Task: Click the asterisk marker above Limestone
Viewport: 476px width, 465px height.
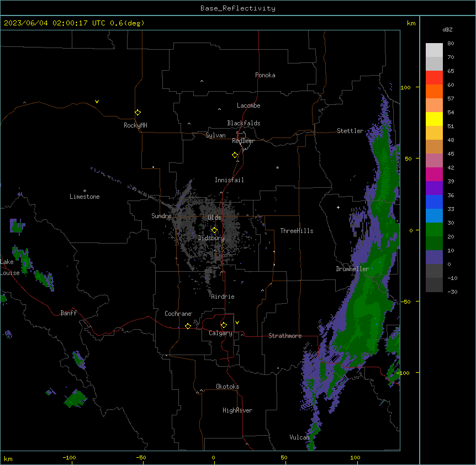Action: click(84, 191)
